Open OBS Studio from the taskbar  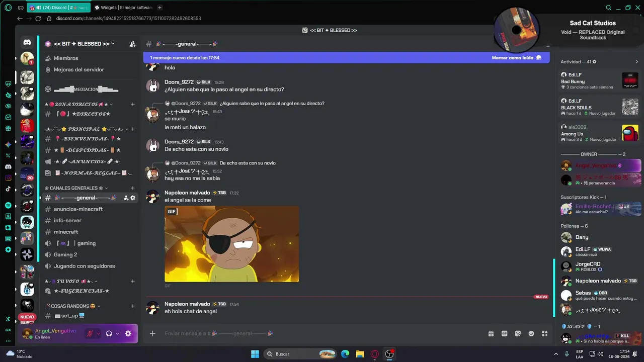coord(389,354)
